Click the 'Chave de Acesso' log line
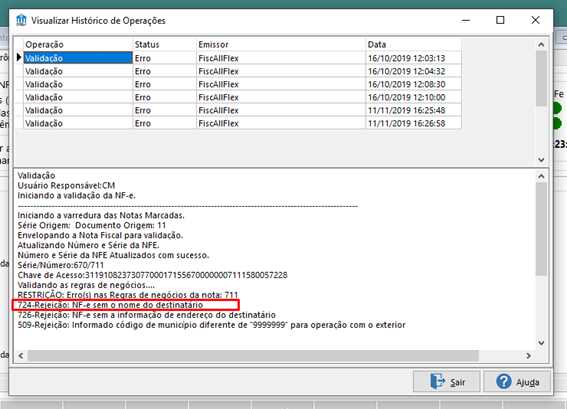567x409 pixels. 152,275
